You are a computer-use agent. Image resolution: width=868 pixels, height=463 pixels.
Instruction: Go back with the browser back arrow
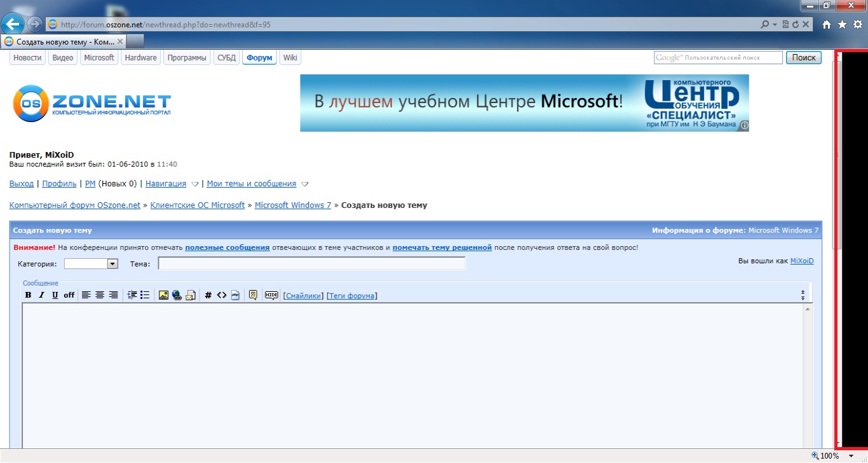coord(13,24)
